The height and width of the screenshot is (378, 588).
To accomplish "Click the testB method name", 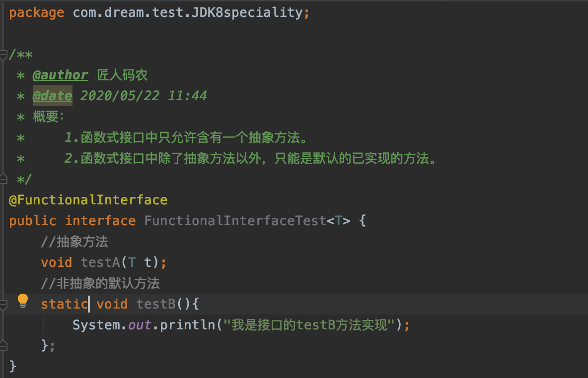I will (x=156, y=304).
